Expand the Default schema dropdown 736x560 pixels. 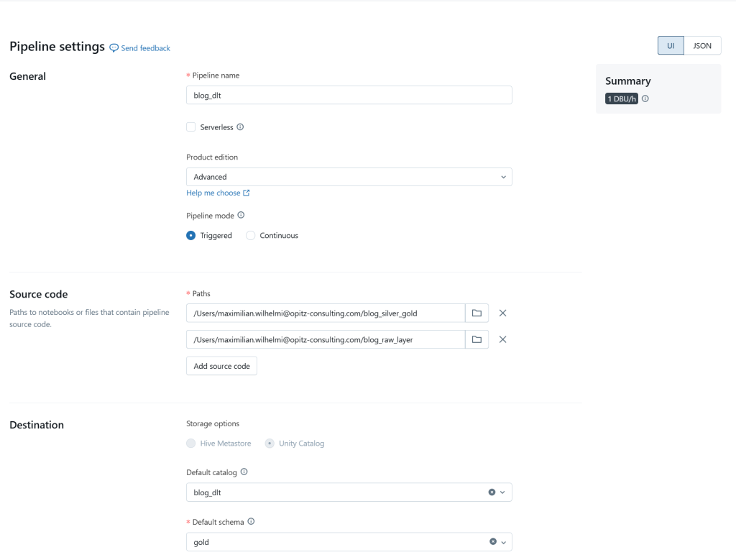[504, 542]
